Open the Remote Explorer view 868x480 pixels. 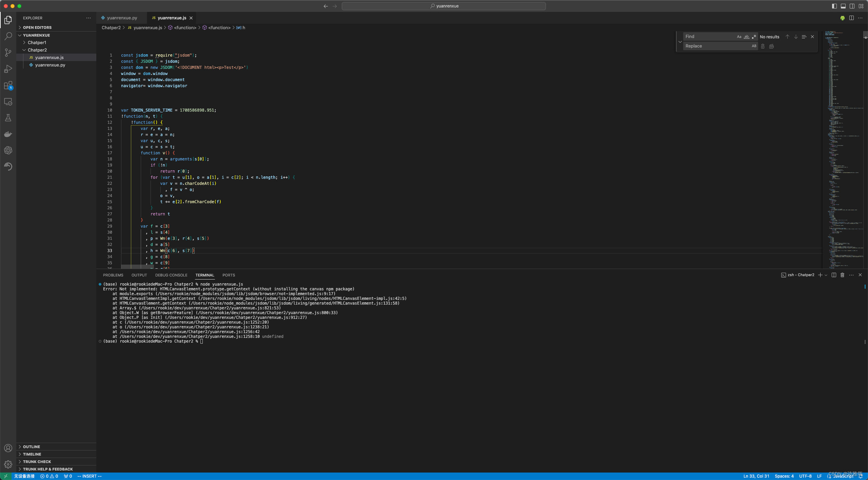coord(8,101)
